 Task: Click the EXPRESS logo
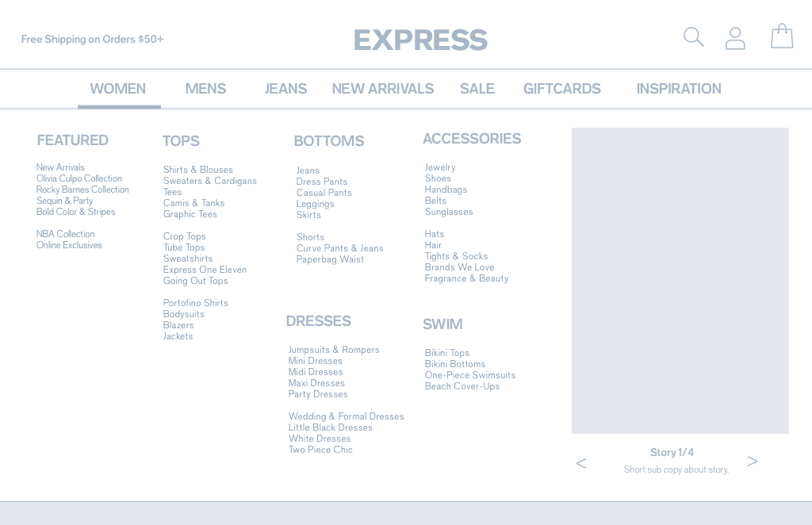tap(421, 39)
